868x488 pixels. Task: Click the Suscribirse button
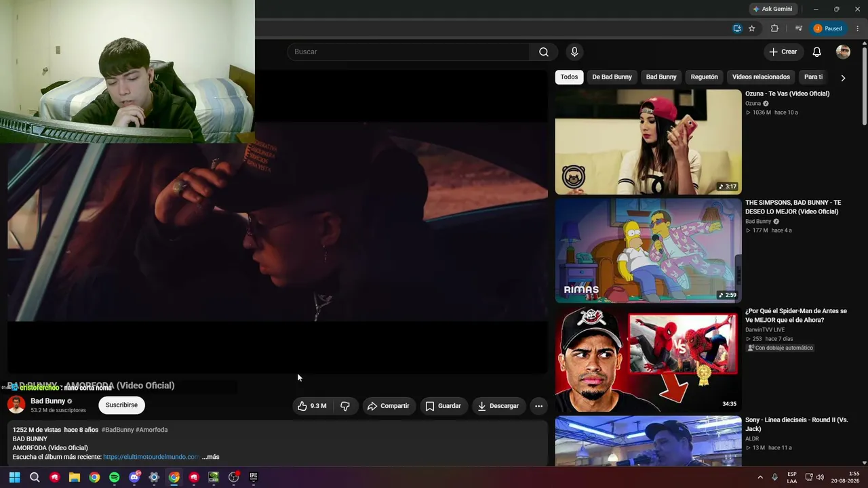tap(121, 405)
